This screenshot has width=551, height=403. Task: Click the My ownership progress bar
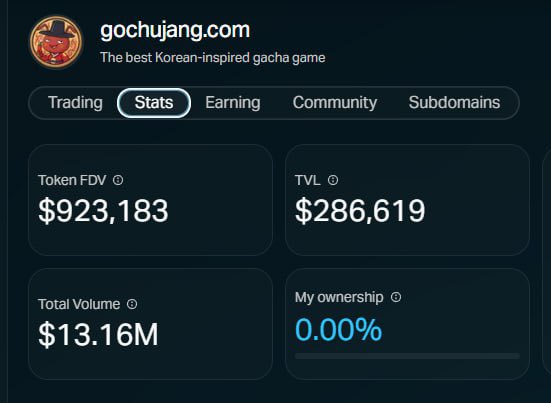tap(407, 356)
